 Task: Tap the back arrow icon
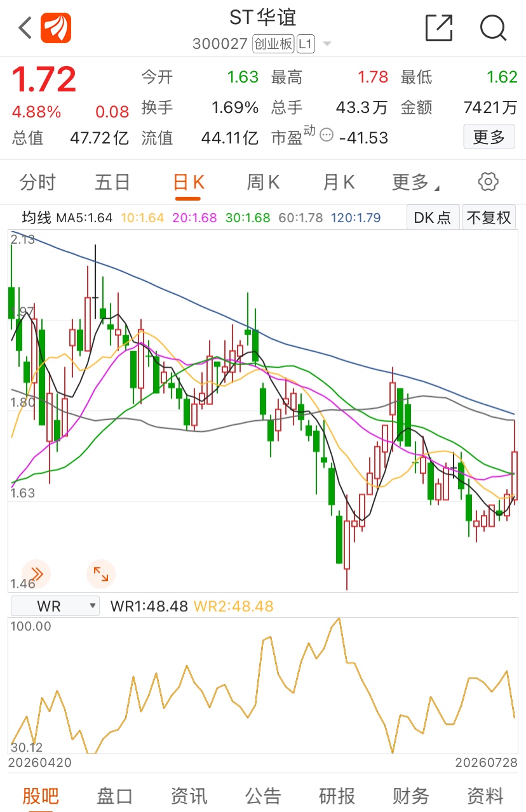coord(25,28)
